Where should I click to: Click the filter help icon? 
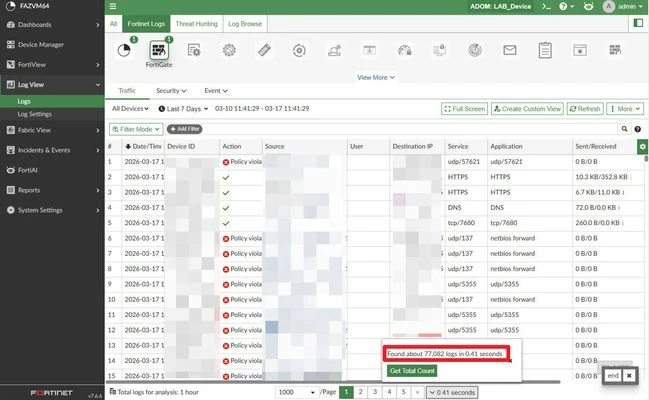coord(638,129)
